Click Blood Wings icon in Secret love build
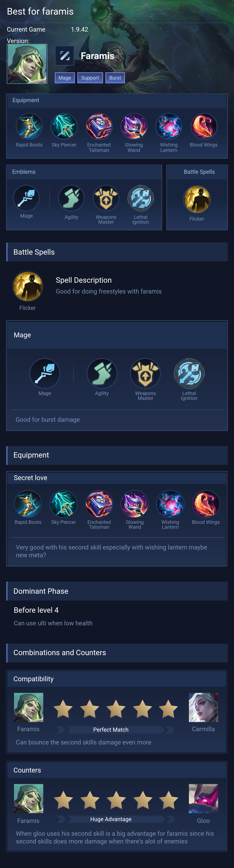 click(x=206, y=503)
